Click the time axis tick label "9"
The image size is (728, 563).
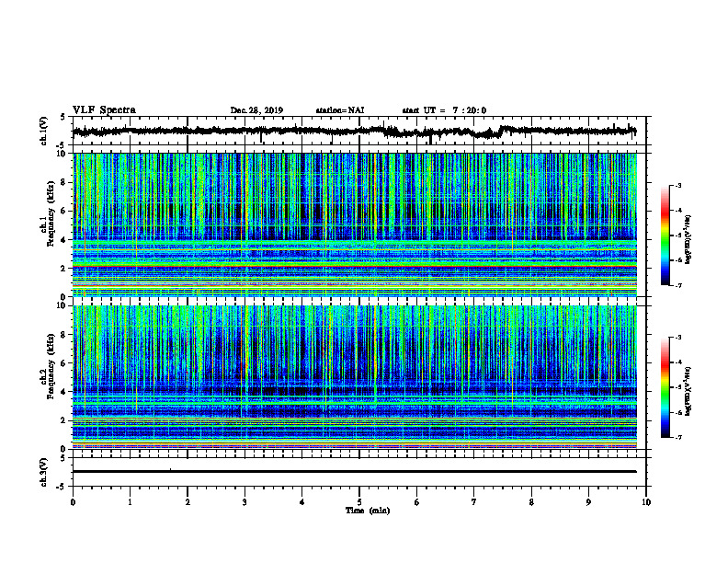click(588, 502)
